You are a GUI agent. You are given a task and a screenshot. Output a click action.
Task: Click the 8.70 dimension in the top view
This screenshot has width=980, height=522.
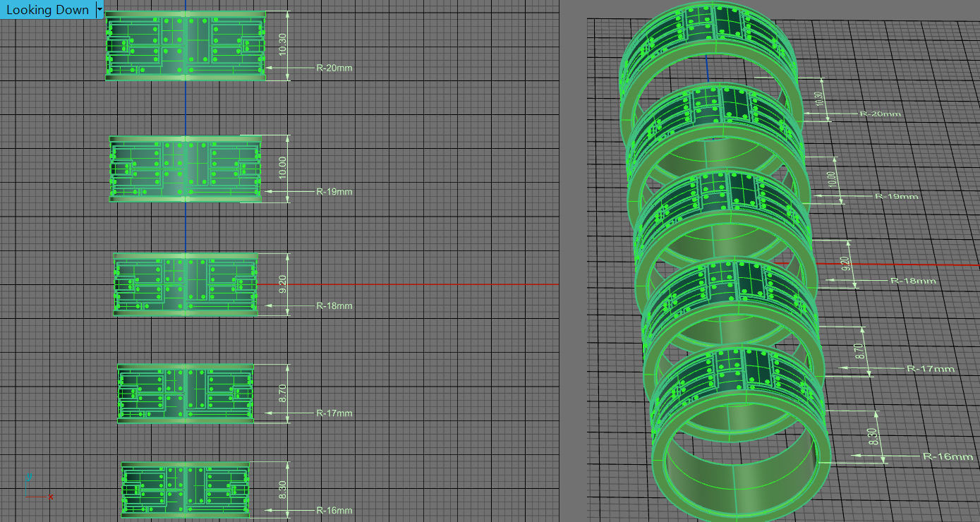283,393
